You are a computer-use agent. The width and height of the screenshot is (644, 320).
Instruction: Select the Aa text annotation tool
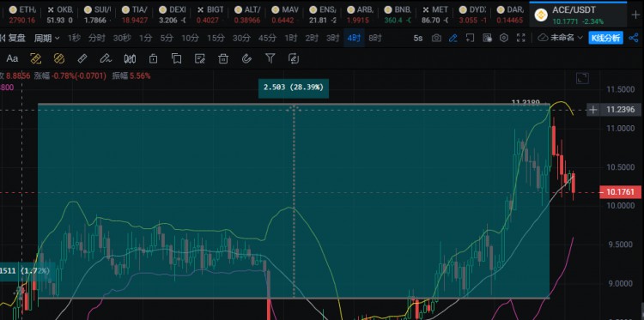[12, 58]
